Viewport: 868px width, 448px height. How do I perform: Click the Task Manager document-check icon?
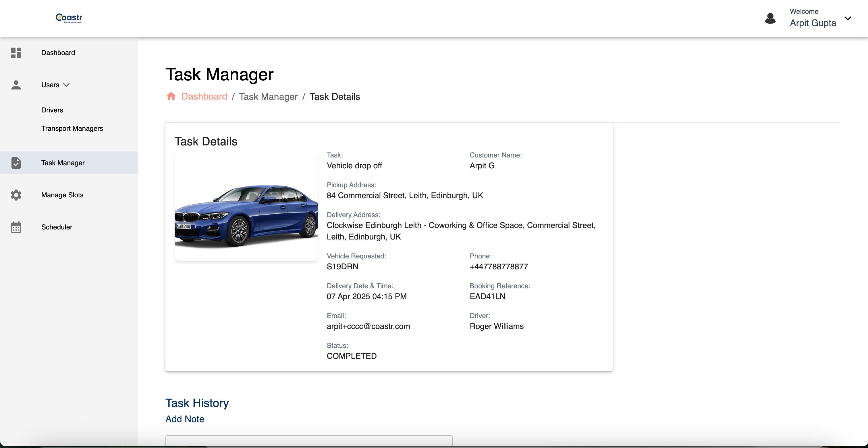(x=16, y=163)
